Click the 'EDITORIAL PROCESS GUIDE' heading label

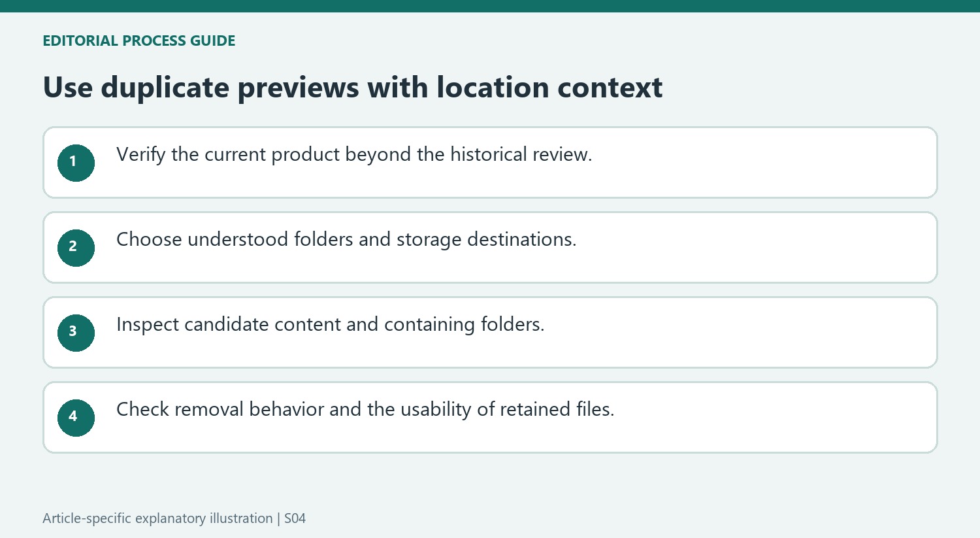click(x=139, y=41)
